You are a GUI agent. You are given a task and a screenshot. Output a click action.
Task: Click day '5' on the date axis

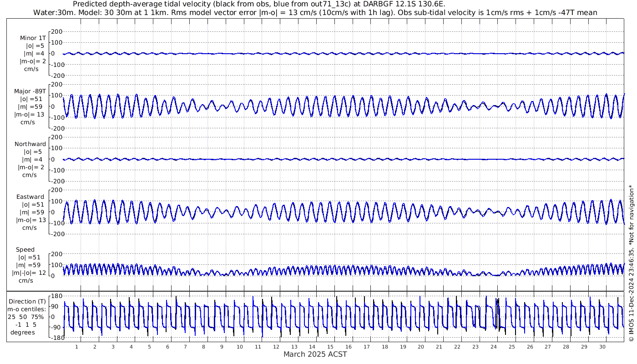click(x=149, y=347)
